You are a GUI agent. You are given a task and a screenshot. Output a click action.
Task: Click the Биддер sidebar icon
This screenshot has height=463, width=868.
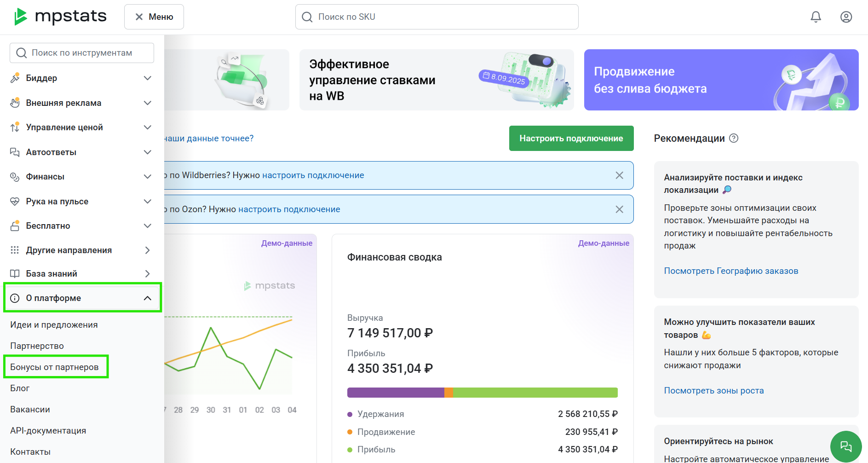click(x=15, y=78)
